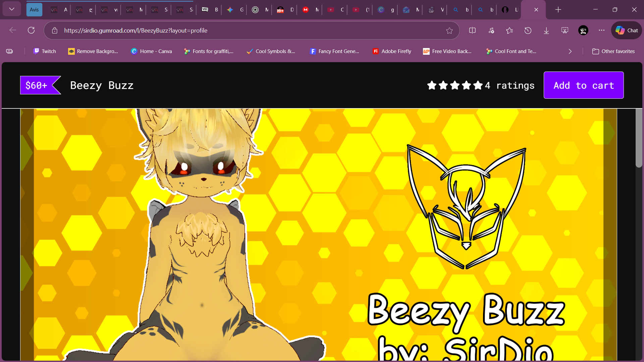Open the Free Video Backgrounds bookmark
The height and width of the screenshot is (362, 644).
[x=447, y=51]
